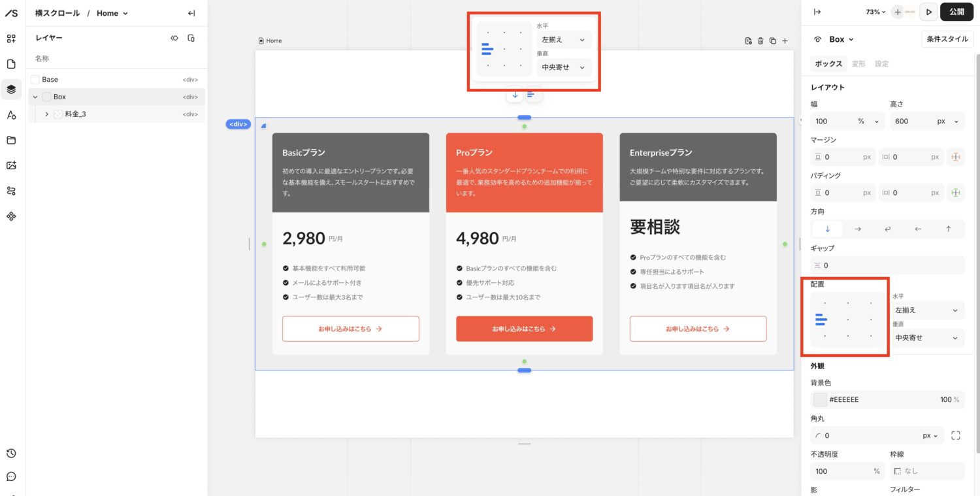Click the background color swatch #EEEEEE
This screenshot has height=496, width=980.
820,399
